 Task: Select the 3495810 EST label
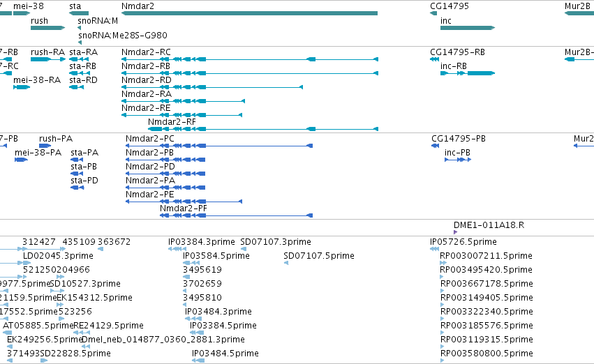coord(202,298)
